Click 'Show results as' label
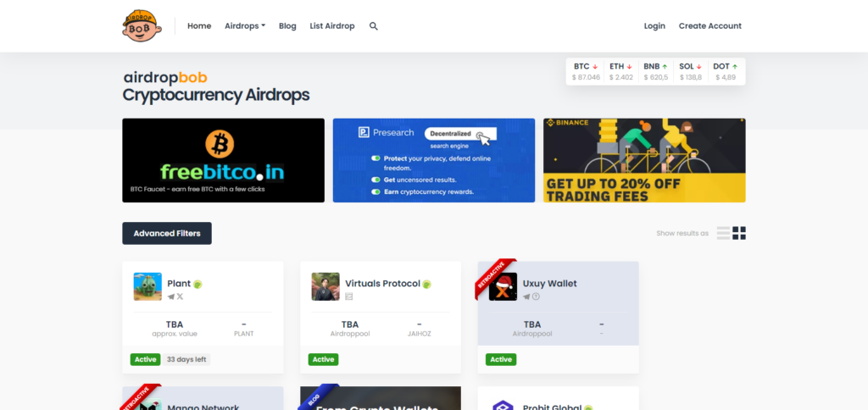Image resolution: width=868 pixels, height=410 pixels. pos(682,234)
